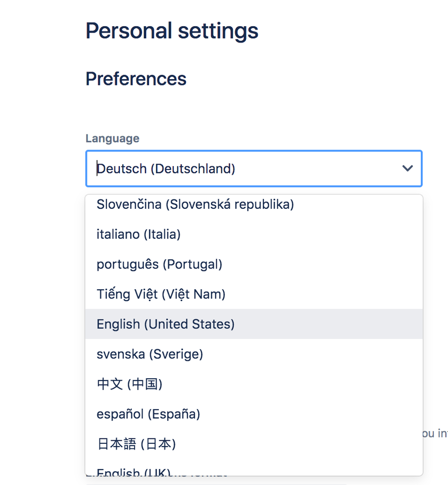
Task: Click the "Personal settings" heading
Action: [172, 31]
